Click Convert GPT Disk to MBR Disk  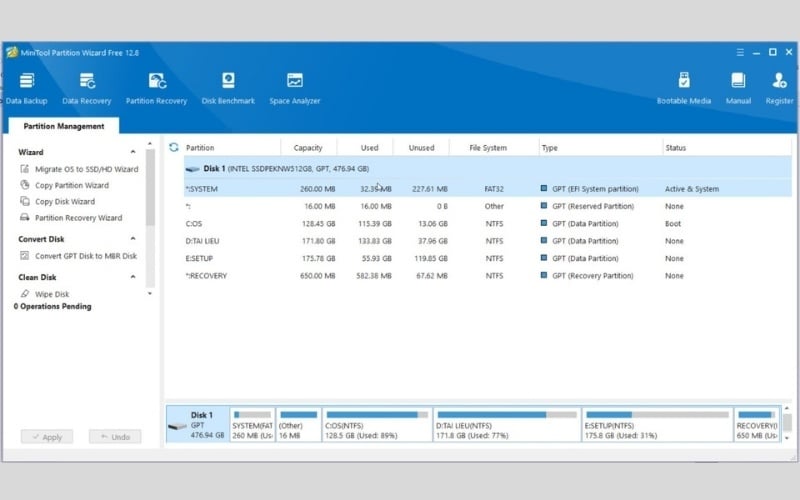pyautogui.click(x=86, y=257)
